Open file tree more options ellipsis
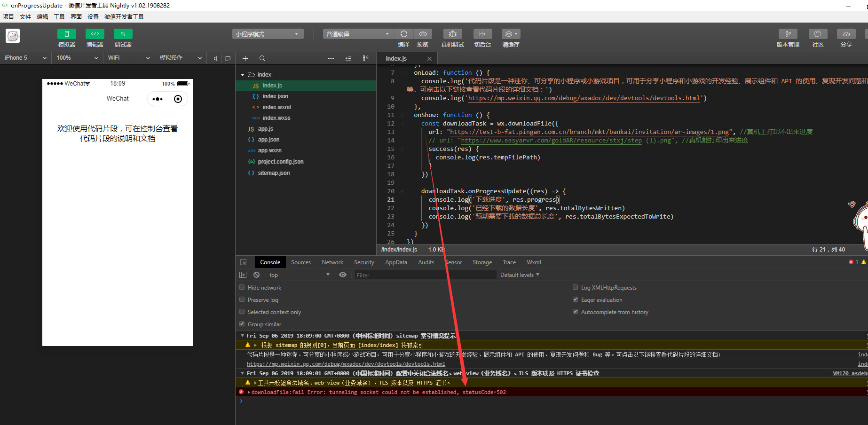 point(331,58)
